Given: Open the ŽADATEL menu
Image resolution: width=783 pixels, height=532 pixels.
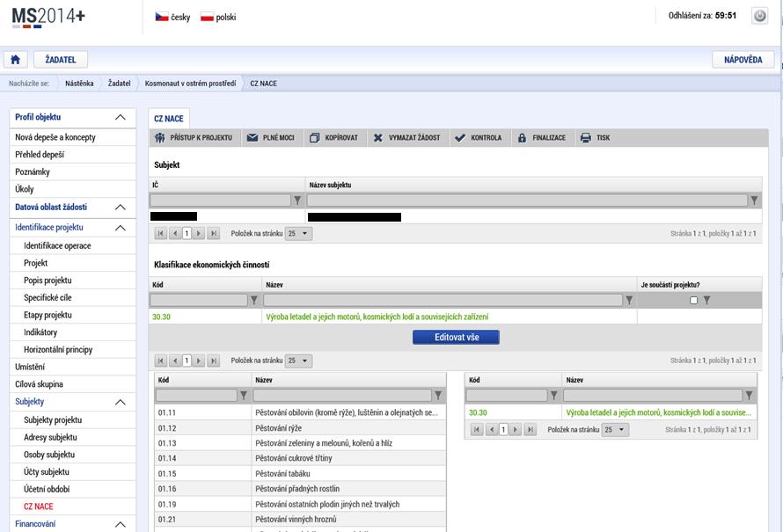Looking at the screenshot, I should [61, 60].
